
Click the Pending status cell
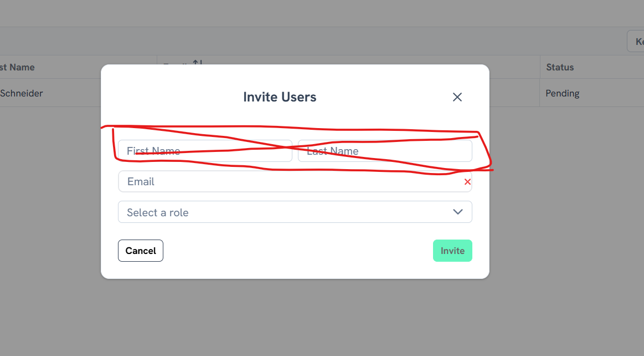tap(562, 93)
